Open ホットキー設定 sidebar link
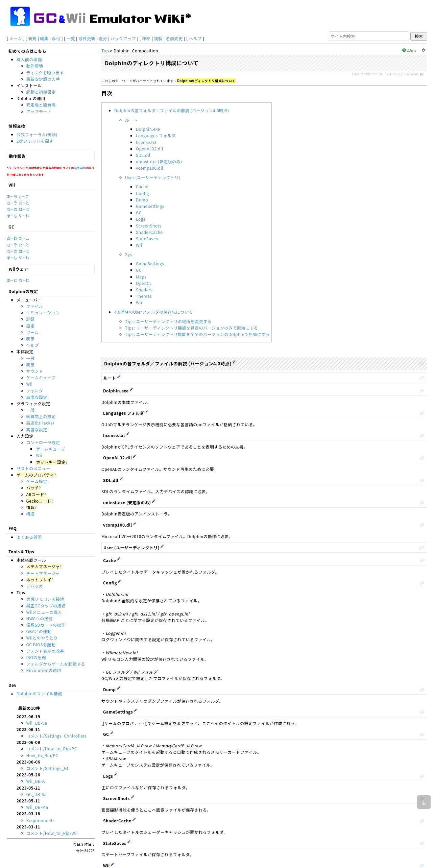434x868 pixels. [x=51, y=462]
